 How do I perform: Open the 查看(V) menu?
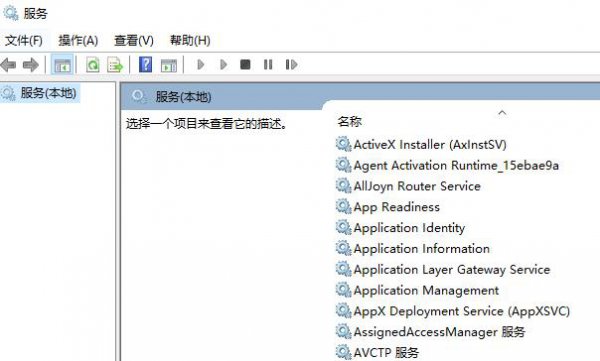click(134, 40)
